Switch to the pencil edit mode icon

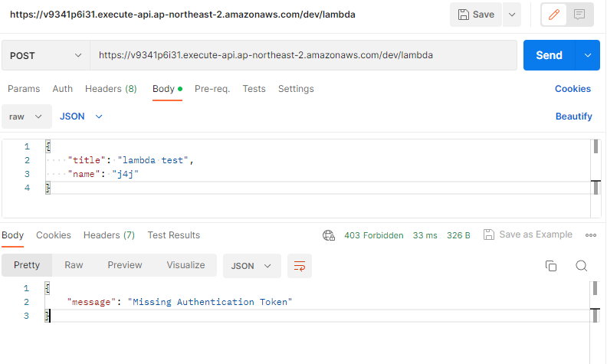pyautogui.click(x=554, y=15)
